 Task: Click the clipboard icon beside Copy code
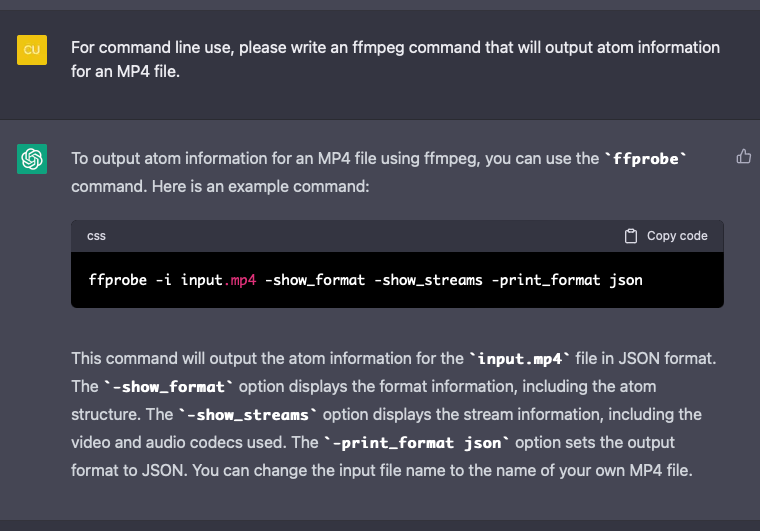[631, 236]
